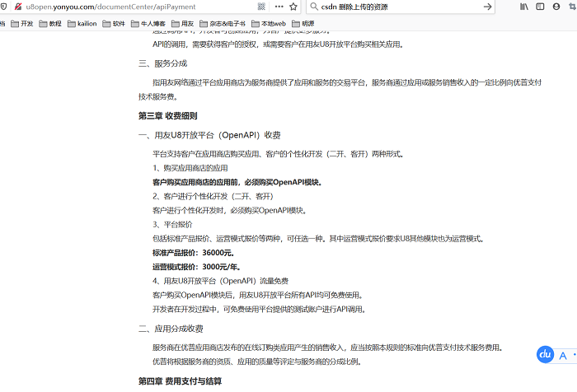Image resolution: width=577 pixels, height=392 pixels.
Task: Click the 'A' icon in Baidu toolbar
Action: (x=563, y=356)
